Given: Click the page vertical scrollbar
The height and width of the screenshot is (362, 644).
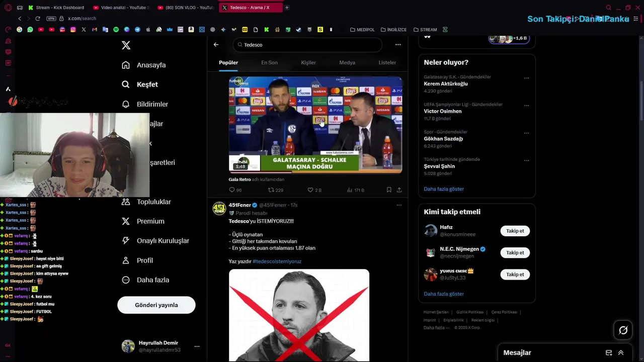Looking at the screenshot, I should (x=641, y=101).
